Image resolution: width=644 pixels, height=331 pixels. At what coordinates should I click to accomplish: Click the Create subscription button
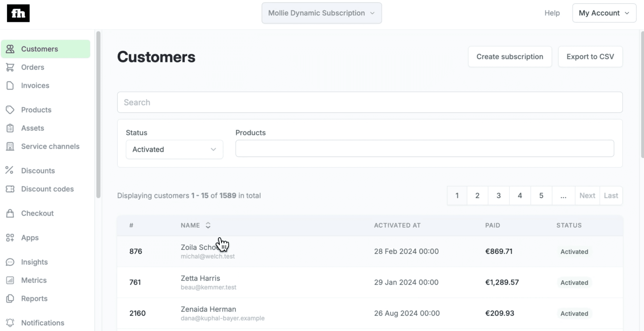[x=510, y=57]
